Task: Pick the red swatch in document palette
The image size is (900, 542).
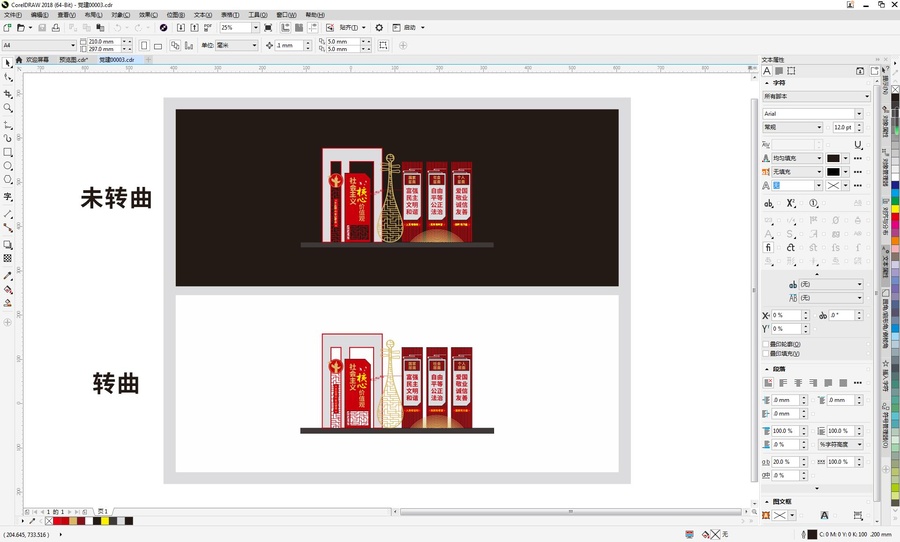Action: pyautogui.click(x=57, y=521)
